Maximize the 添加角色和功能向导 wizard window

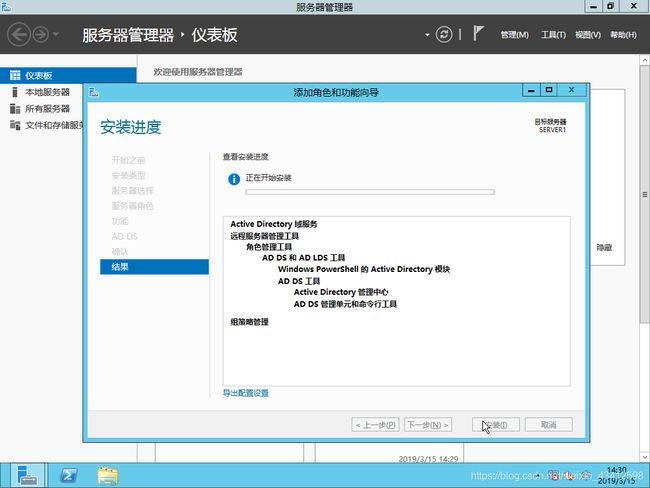[549, 90]
